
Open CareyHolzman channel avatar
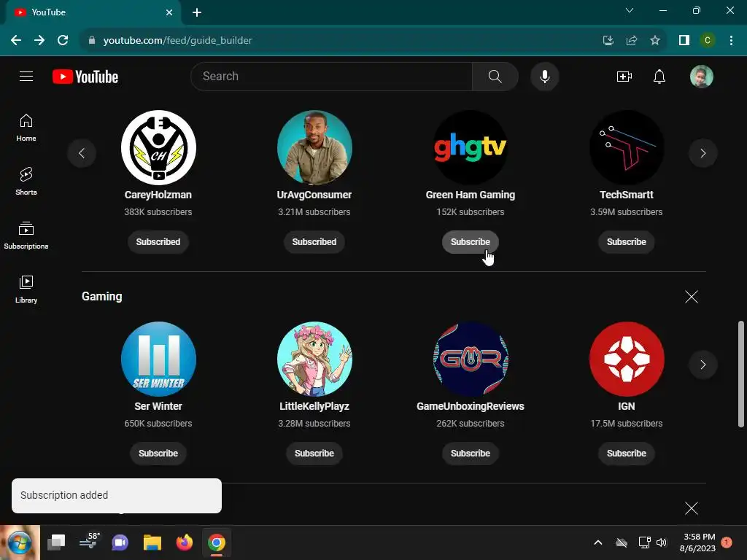click(158, 147)
